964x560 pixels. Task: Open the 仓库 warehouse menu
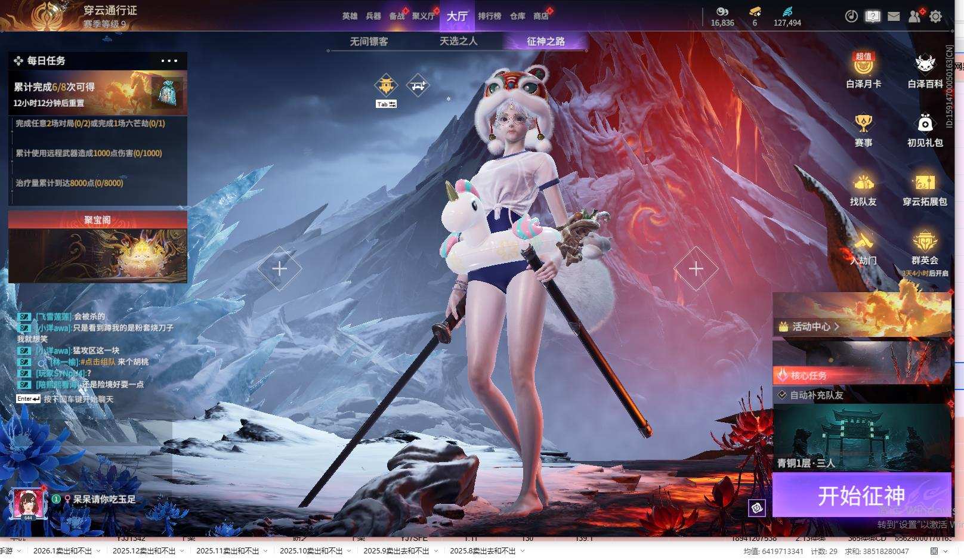pos(518,16)
